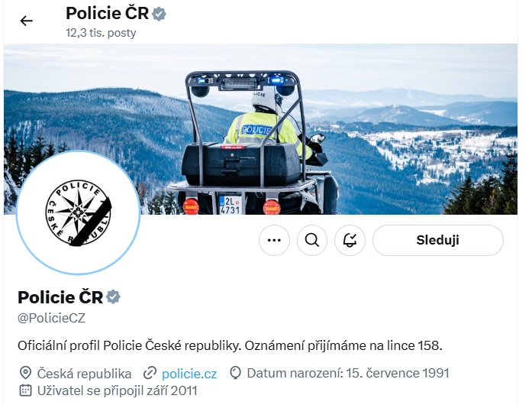Click the calendar joined-date icon
Viewport: 532px width, 405px height.
(x=25, y=390)
